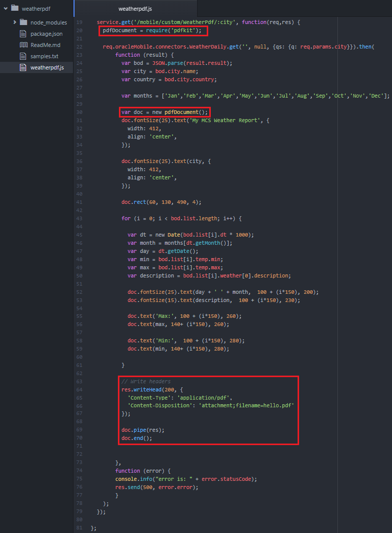
Task: Click 'doc.fontSize(25).text(city, {' on line 36
Action: [166, 161]
